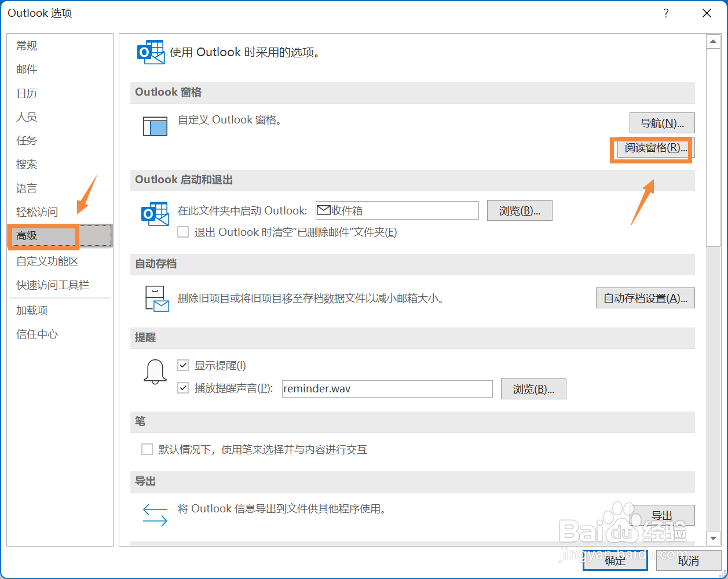Click the Outlook panes layout icon

[x=155, y=126]
